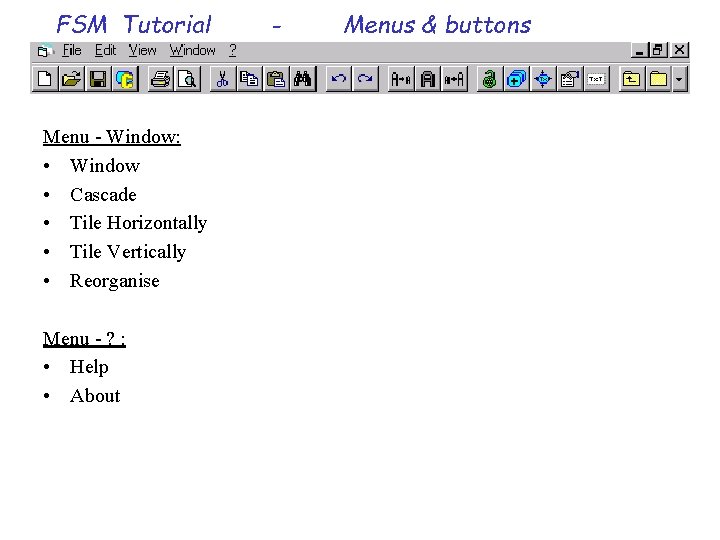This screenshot has width=720, height=540.
Task: Click the blue four-arrow diamond icon
Action: click(x=543, y=79)
